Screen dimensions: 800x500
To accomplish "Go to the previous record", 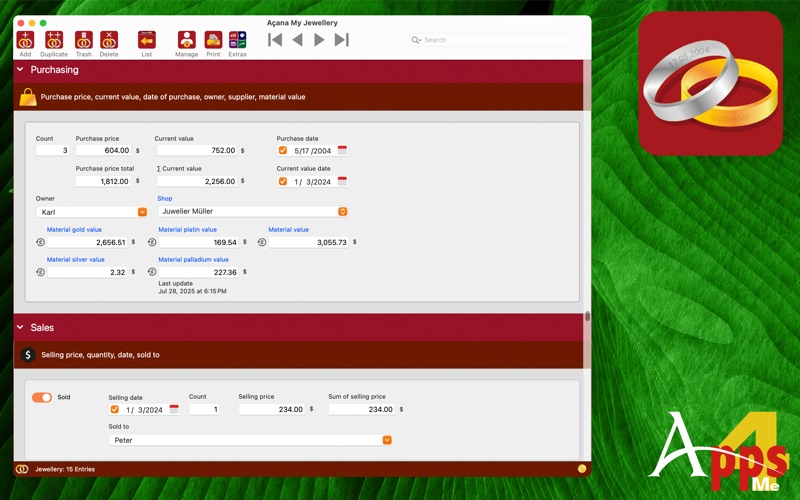I will pyautogui.click(x=297, y=40).
